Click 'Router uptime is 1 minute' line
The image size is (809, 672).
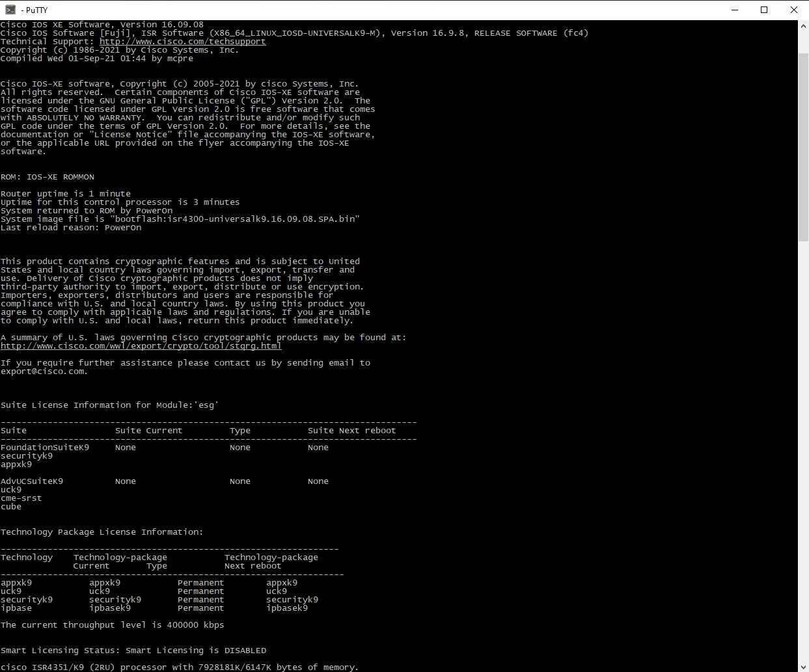click(66, 194)
